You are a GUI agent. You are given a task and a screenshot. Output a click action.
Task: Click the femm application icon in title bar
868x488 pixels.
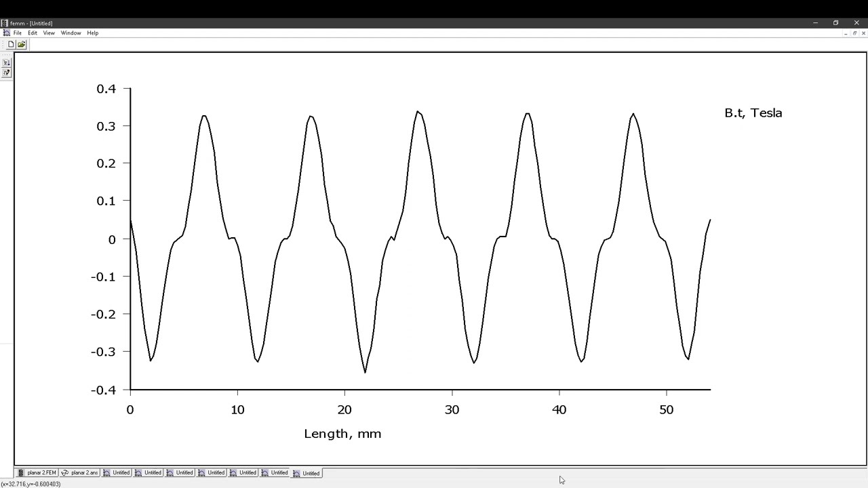coord(5,23)
